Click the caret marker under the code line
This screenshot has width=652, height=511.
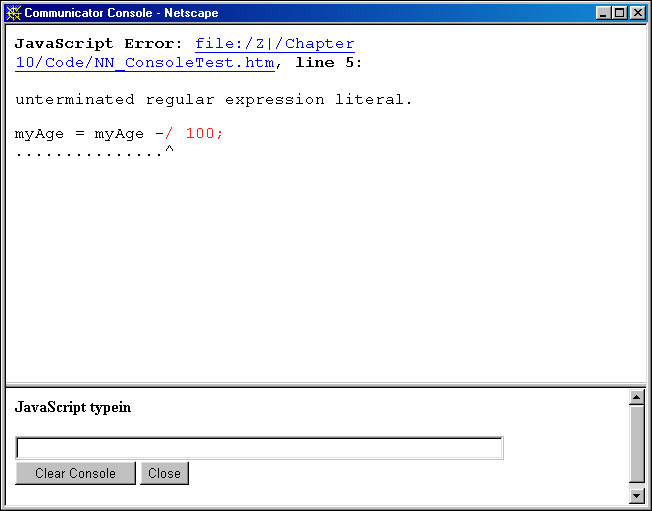click(x=169, y=152)
